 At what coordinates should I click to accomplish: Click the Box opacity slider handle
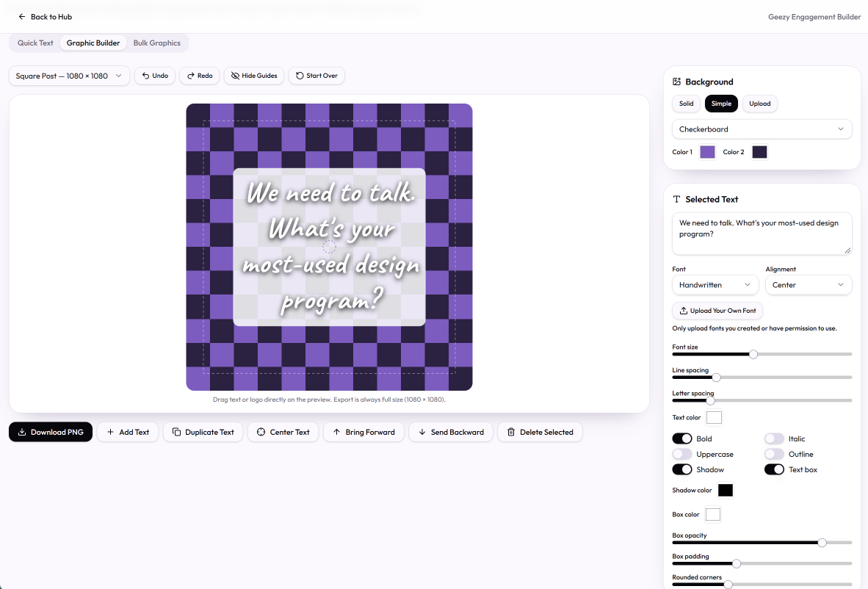click(822, 543)
